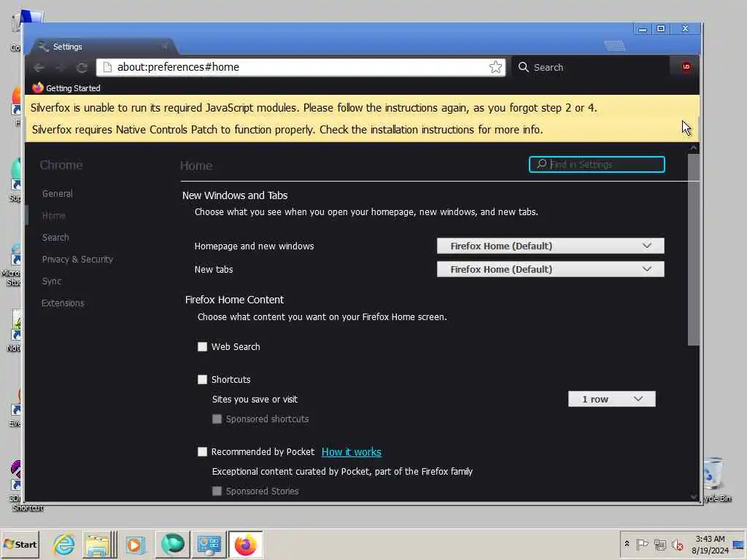Open the Homepage and new windows dropdown

click(x=550, y=246)
